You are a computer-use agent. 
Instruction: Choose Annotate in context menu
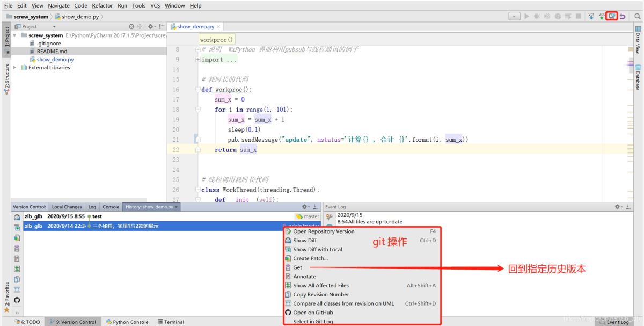(x=362, y=277)
